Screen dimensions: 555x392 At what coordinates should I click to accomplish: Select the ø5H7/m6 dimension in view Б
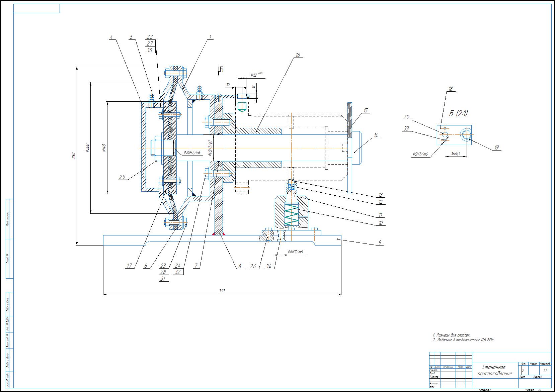pyautogui.click(x=420, y=154)
